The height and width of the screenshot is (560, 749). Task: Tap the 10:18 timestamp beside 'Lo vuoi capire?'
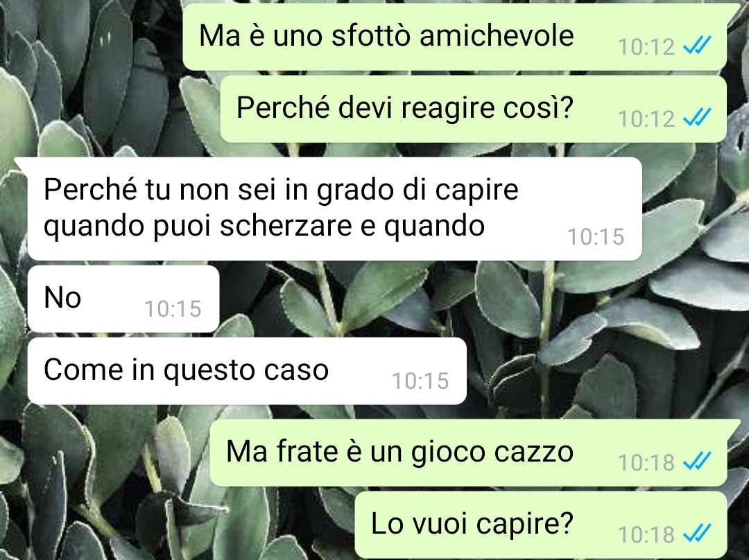point(646,534)
